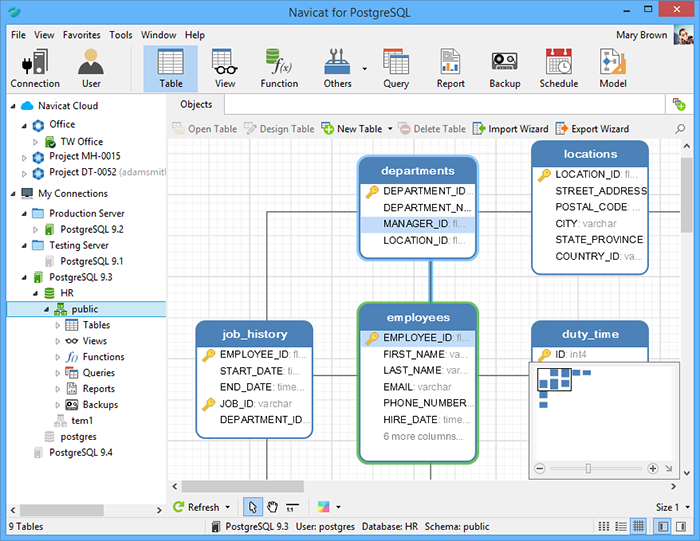
Task: Toggle the left navigation pane button
Action: (662, 527)
